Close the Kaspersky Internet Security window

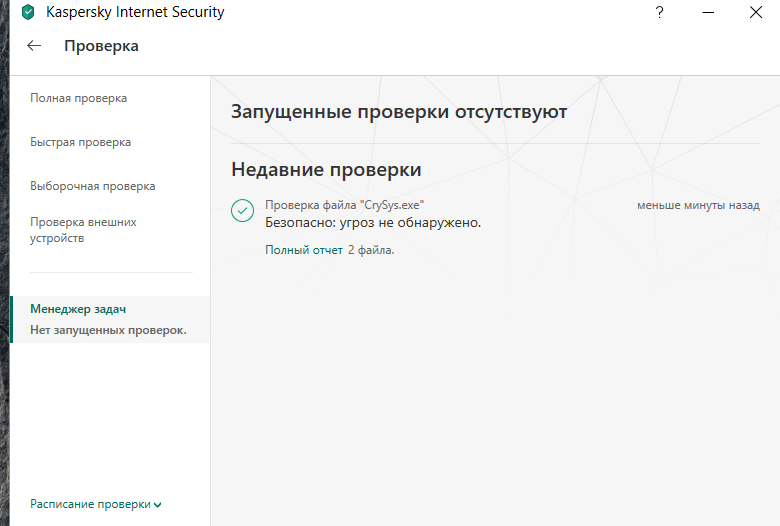pyautogui.click(x=755, y=13)
